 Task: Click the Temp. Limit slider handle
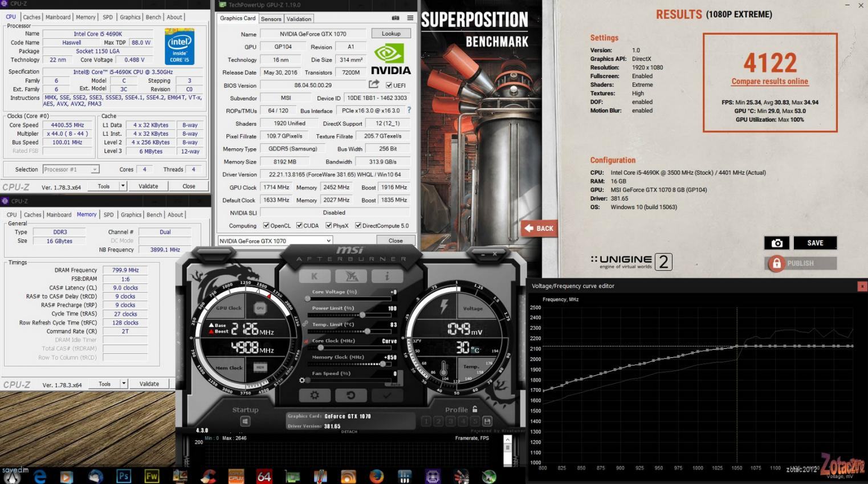[x=368, y=331]
